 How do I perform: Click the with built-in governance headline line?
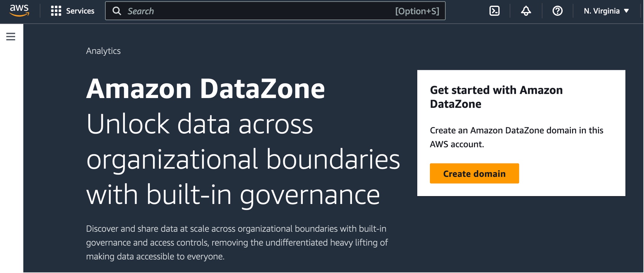[x=233, y=195]
